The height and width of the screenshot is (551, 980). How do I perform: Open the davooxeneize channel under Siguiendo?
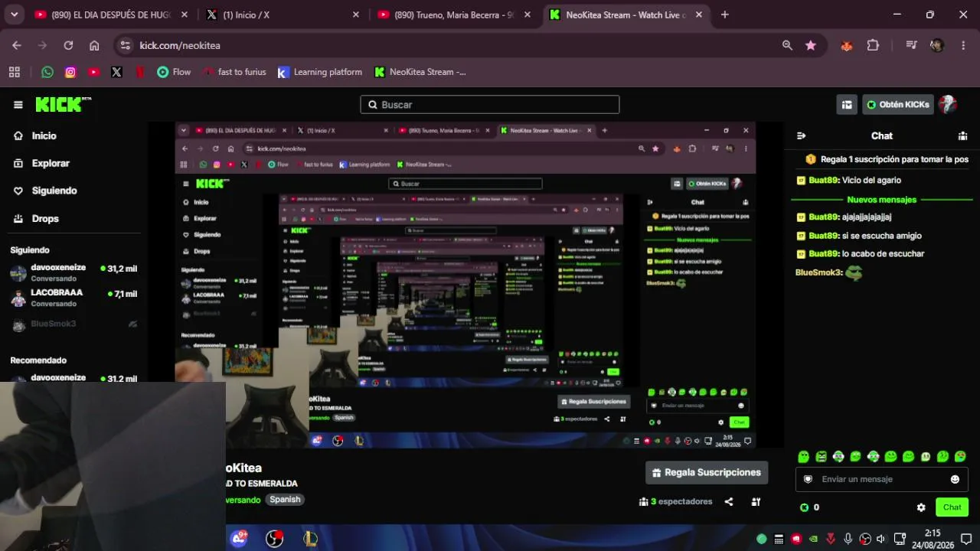coord(73,273)
